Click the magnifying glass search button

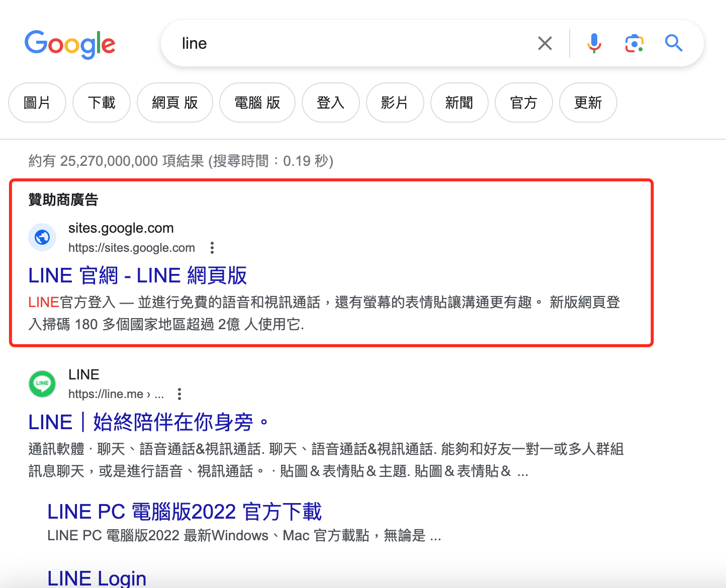[674, 43]
